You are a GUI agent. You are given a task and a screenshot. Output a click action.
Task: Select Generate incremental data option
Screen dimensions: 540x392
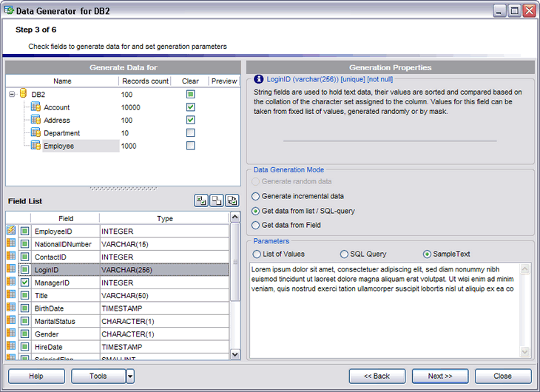(256, 197)
